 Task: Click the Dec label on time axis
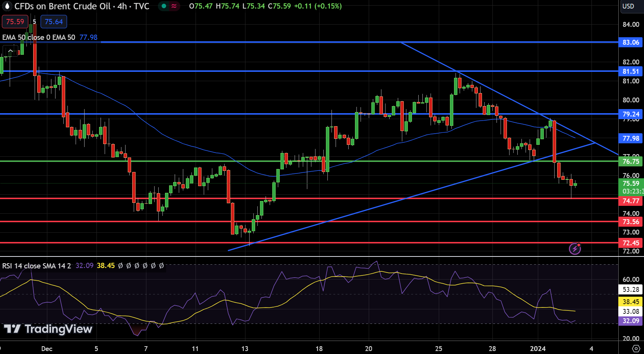point(47,349)
